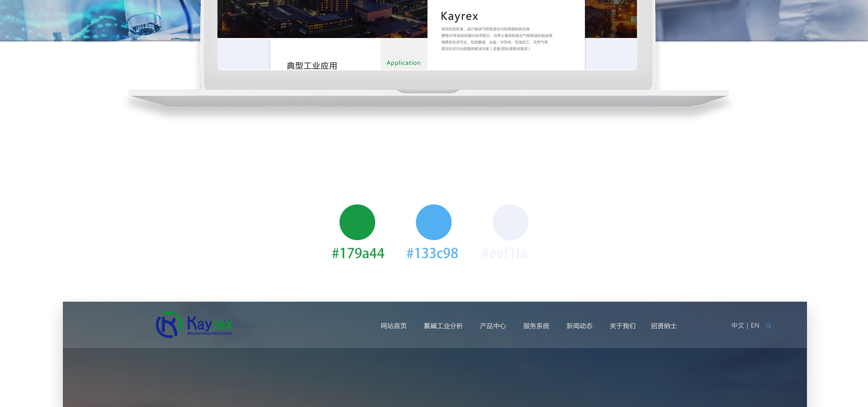Click the 典型工业应用 heading
Screen dimensions: 868x407
(x=312, y=66)
